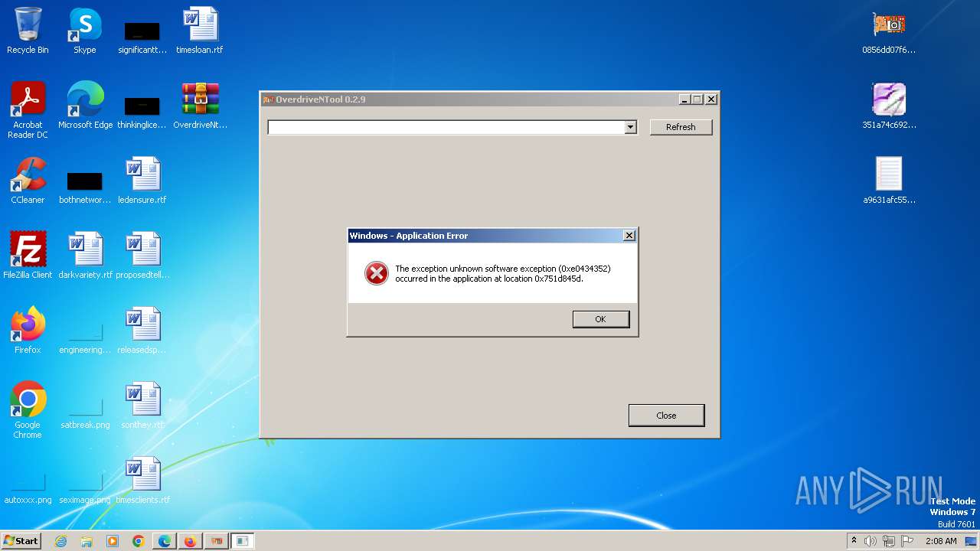Click the red error icon in the dialog
Screen dimensions: 980x551
(376, 273)
